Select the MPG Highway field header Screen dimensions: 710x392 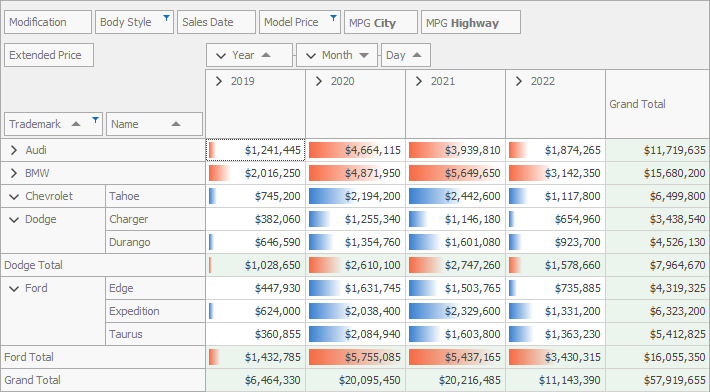471,22
